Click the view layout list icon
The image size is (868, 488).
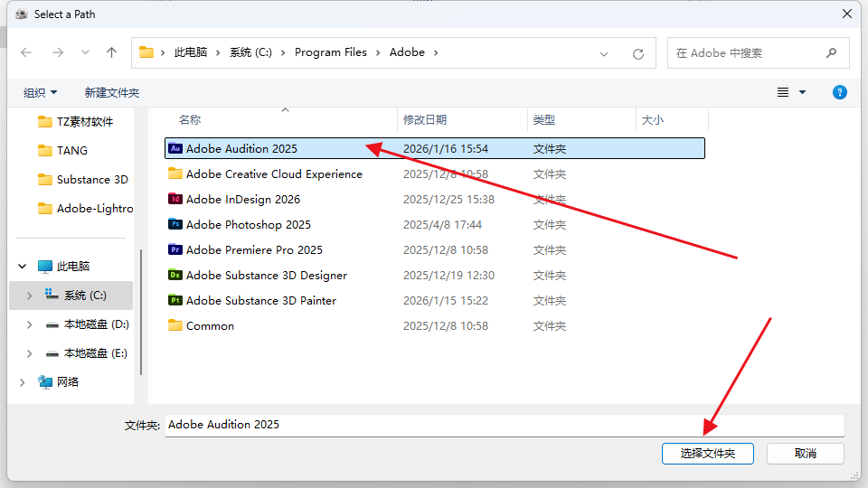pyautogui.click(x=783, y=92)
